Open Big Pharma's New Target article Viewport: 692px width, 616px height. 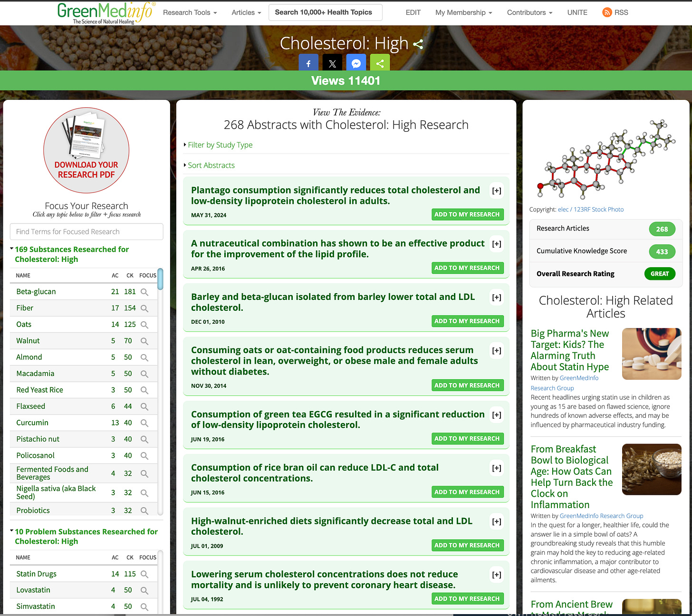pyautogui.click(x=570, y=350)
